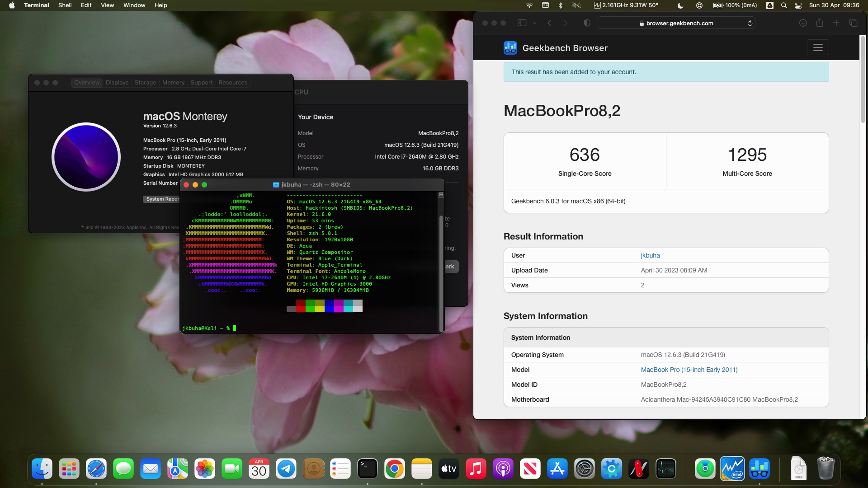Open Wi-Fi menu in menu bar
The width and height of the screenshot is (868, 488).
[x=529, y=5]
